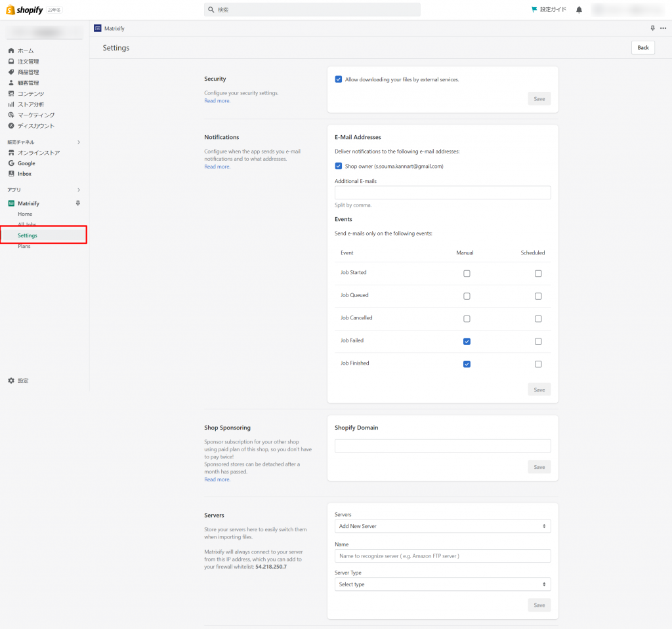Uncheck Job Failed Manual checkbox

coord(467,342)
